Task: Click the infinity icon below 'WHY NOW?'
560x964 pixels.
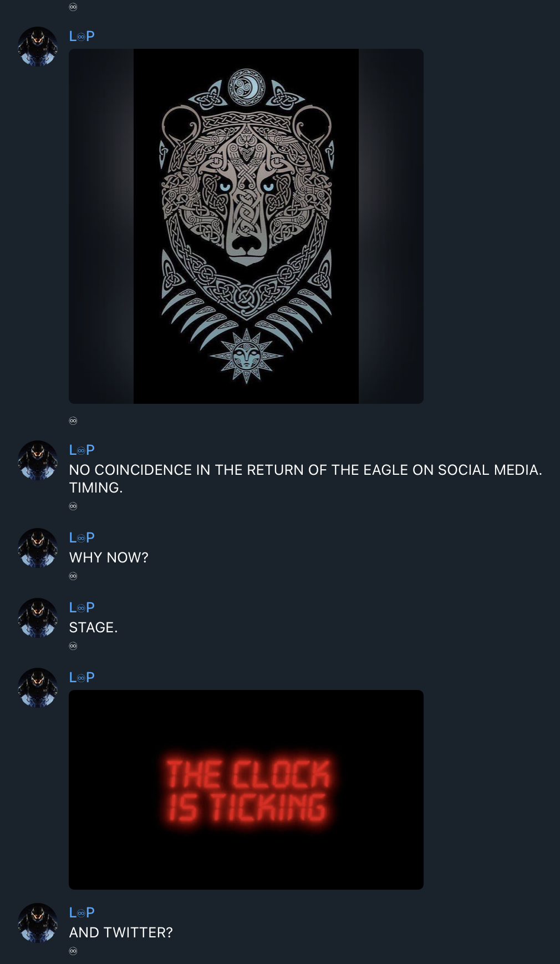Action: coord(73,576)
